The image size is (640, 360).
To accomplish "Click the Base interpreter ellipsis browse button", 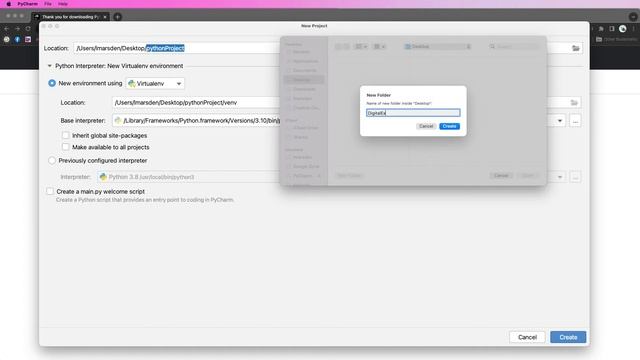I will (575, 121).
